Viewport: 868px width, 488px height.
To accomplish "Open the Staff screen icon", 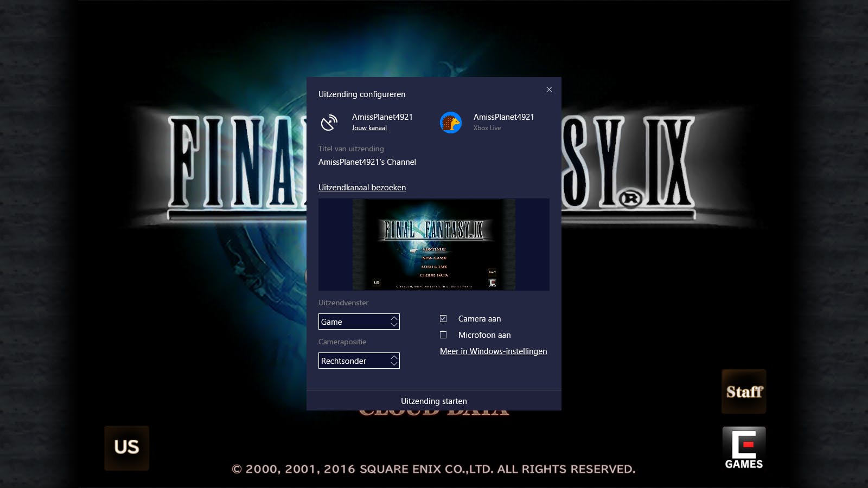I will [x=743, y=391].
